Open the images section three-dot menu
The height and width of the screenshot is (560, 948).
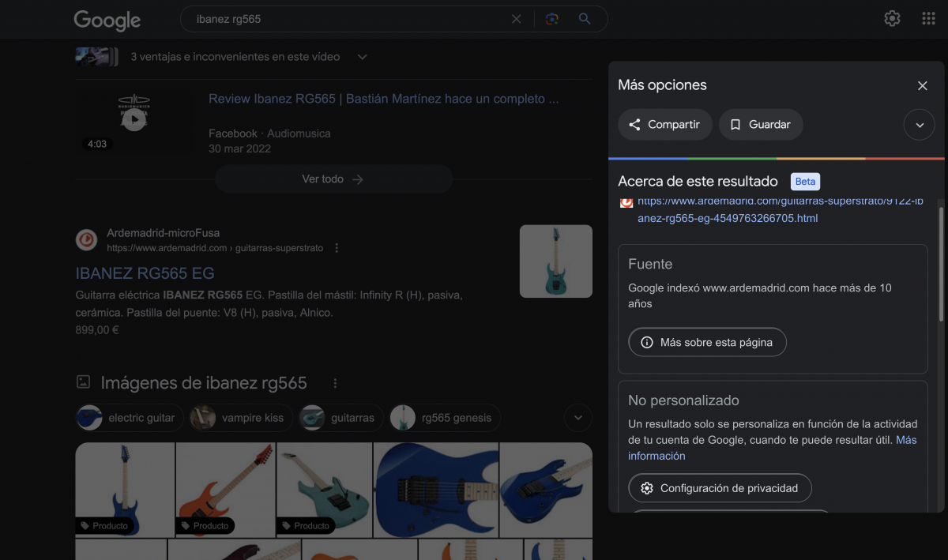(x=335, y=383)
